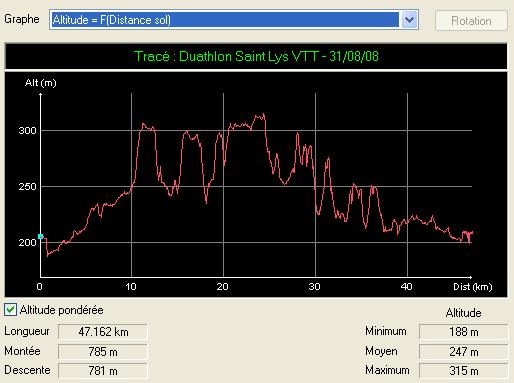Screen dimensions: 514x383
Task: Click the Dist (km) axis title
Action: point(472,287)
